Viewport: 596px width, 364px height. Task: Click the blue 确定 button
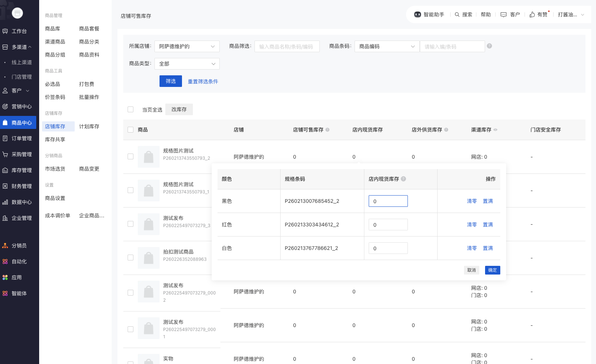coord(492,270)
